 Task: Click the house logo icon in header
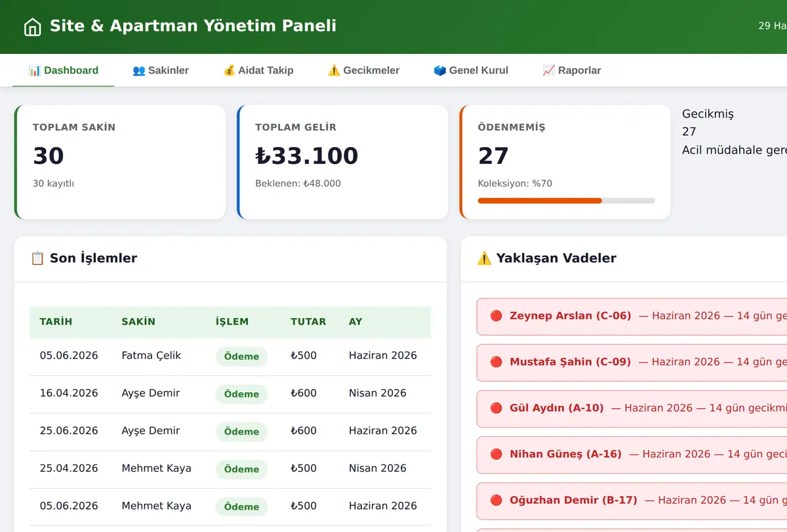[x=31, y=27]
